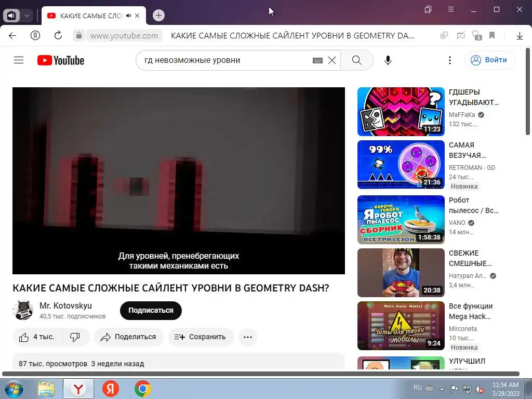
Task: Click the RETROMAN - GD channel name
Action: coord(472,168)
